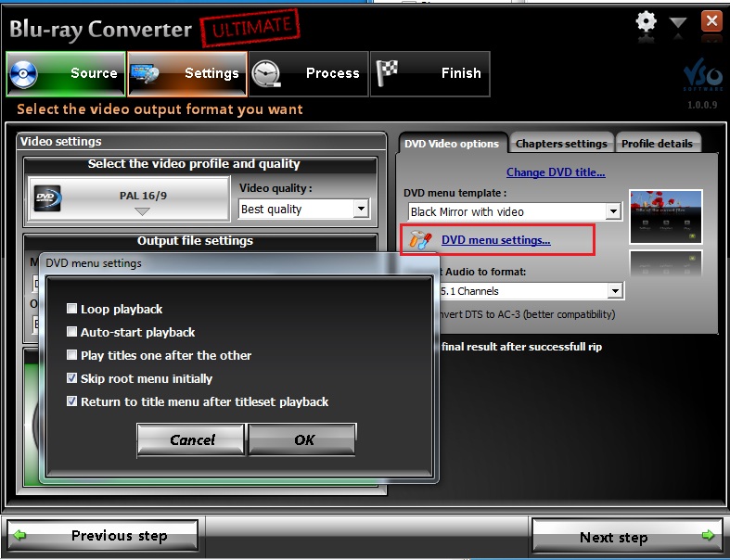Click the tools icon beside DVD menu settings
This screenshot has height=560, width=730.
[x=420, y=240]
